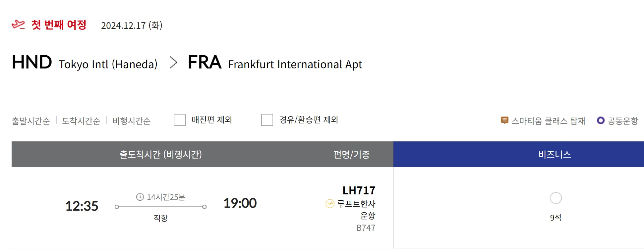Click the 직항 flight route line
The image size is (644, 252).
160,207
